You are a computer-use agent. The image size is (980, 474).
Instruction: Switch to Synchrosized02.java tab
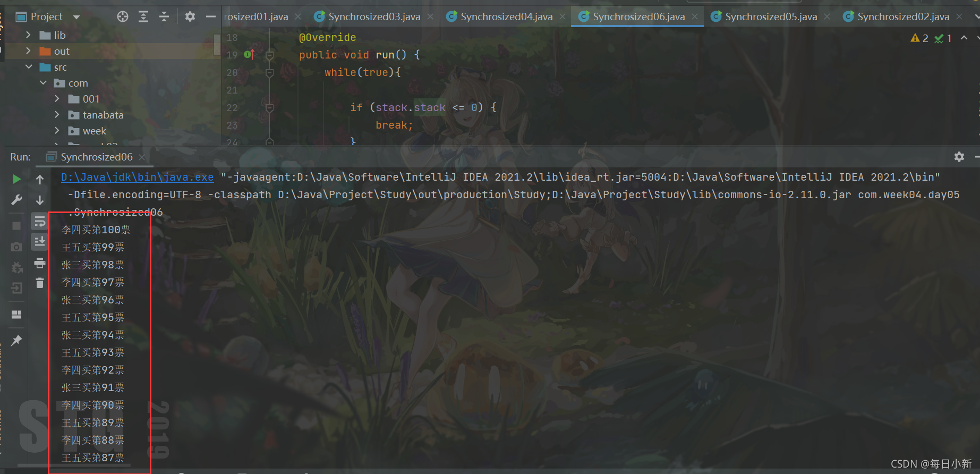click(904, 17)
